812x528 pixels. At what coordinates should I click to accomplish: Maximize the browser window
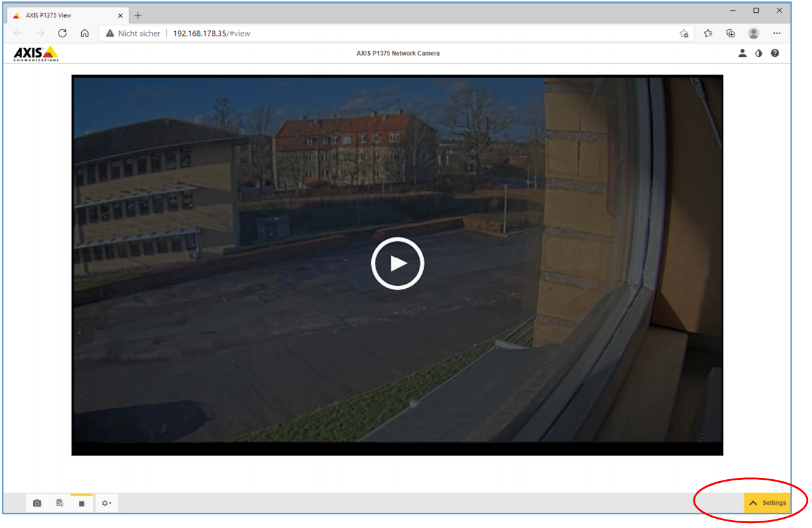pos(756,11)
